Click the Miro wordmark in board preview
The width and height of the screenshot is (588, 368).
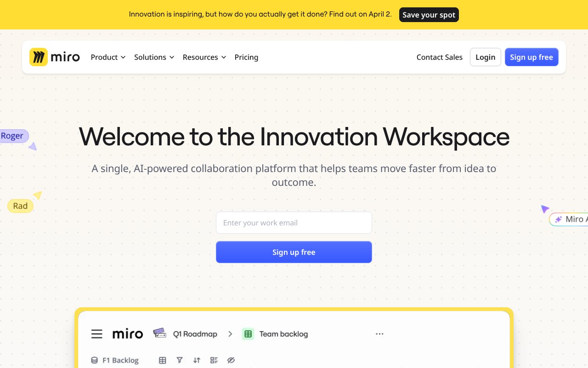coord(128,334)
